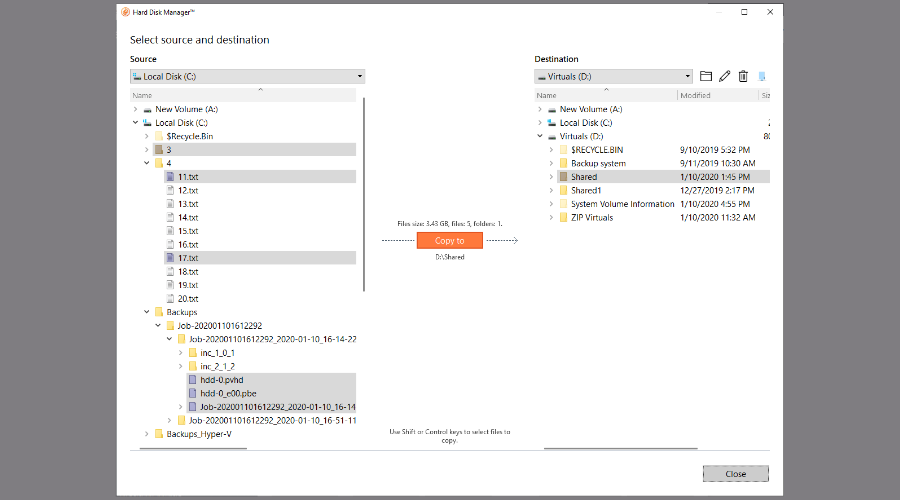Click Shared folder icon in Destination
900x500 pixels.
pos(564,177)
